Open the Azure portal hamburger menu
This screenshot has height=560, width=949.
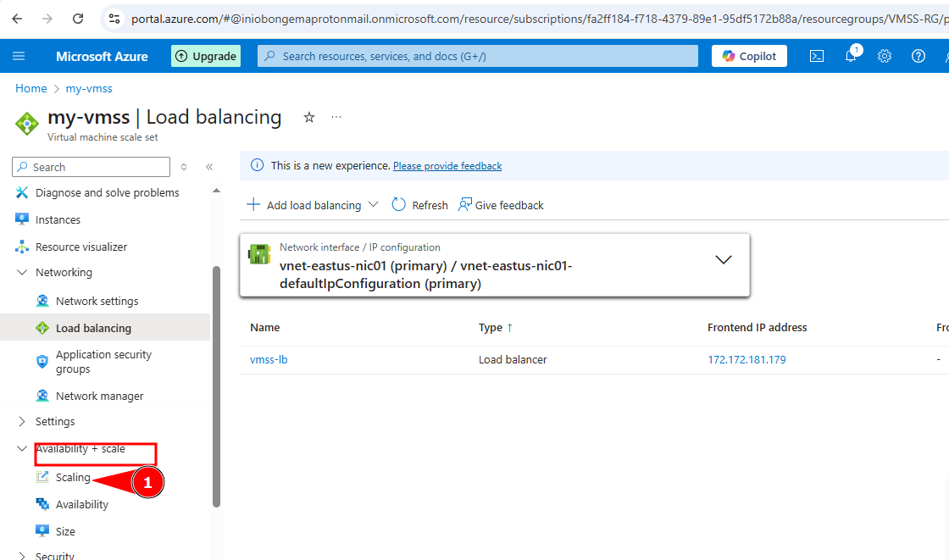(x=19, y=56)
